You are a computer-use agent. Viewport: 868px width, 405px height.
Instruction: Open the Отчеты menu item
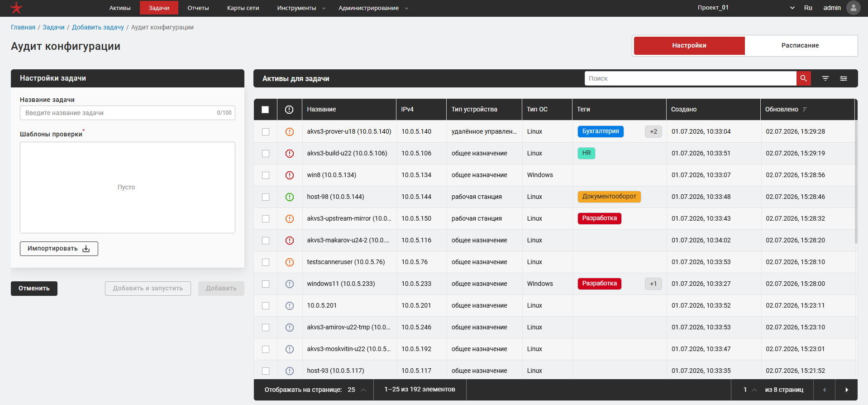(x=198, y=8)
